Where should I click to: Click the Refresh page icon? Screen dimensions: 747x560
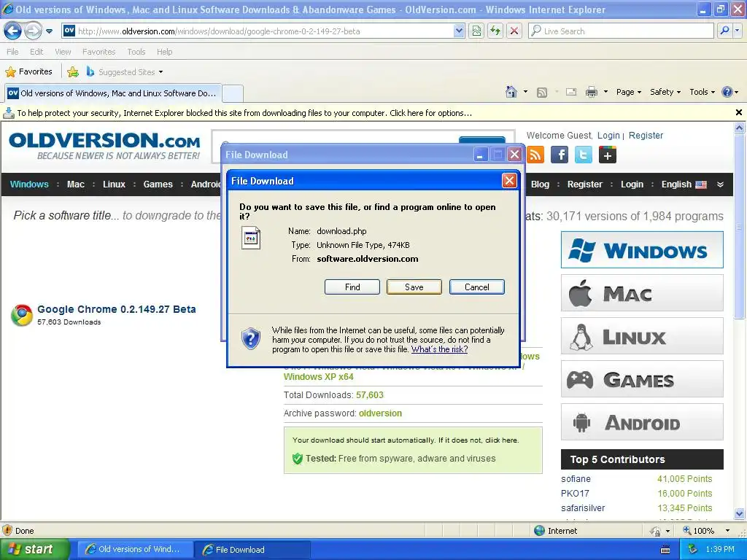(495, 31)
